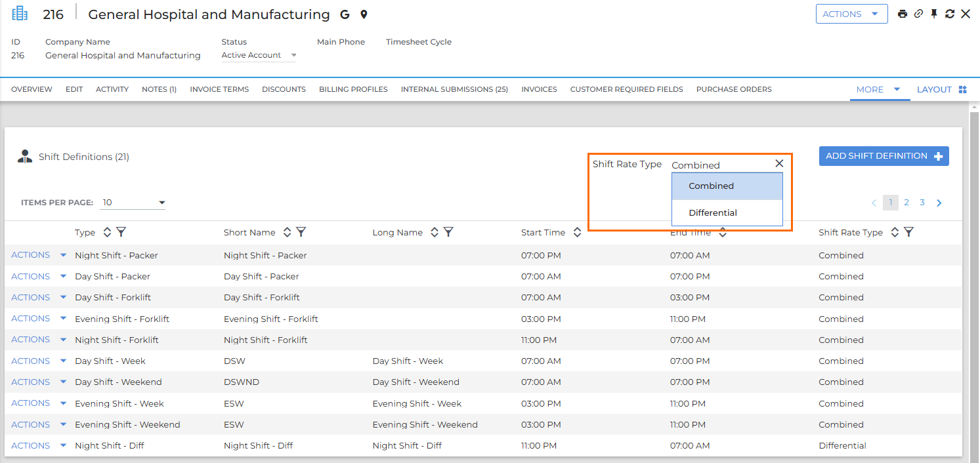Open ACTIONS for Evening Shift - Weekend row
This screenshot has width=980, height=463.
click(x=39, y=424)
